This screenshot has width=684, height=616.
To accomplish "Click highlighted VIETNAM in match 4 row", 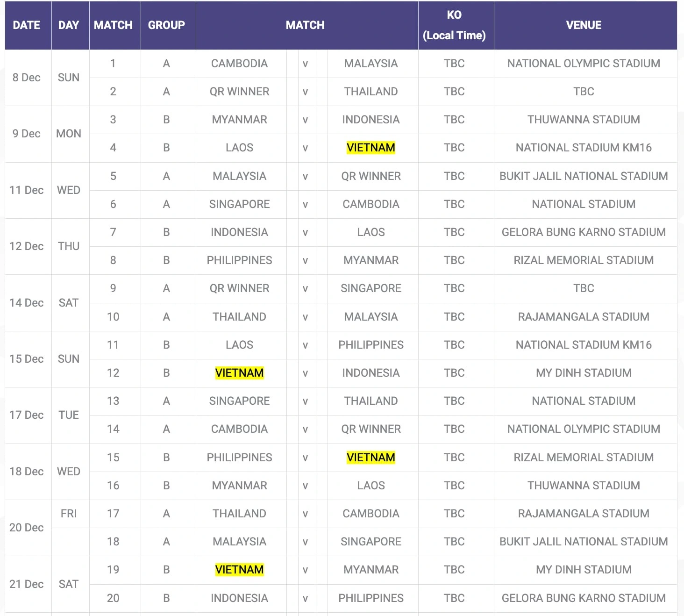I will (371, 148).
